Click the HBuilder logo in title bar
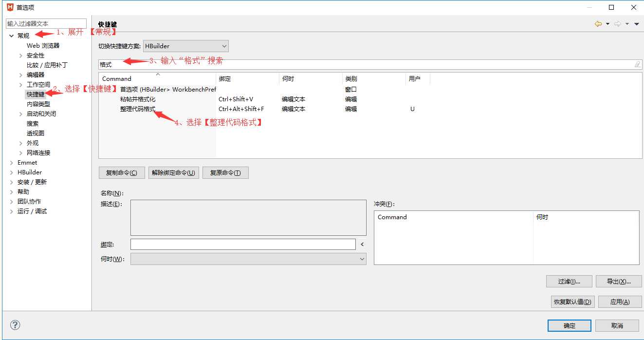Image resolution: width=644 pixels, height=340 pixels. pos(10,7)
